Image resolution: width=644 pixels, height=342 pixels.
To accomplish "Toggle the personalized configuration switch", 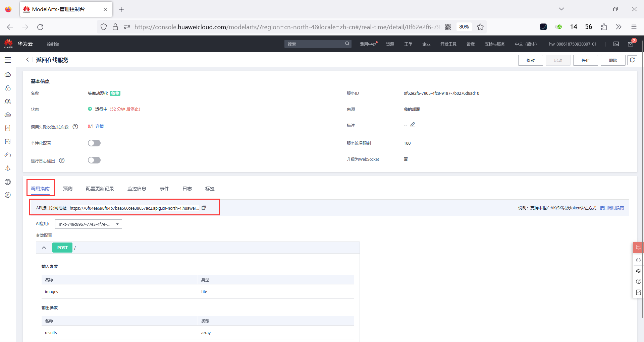I will click(94, 143).
